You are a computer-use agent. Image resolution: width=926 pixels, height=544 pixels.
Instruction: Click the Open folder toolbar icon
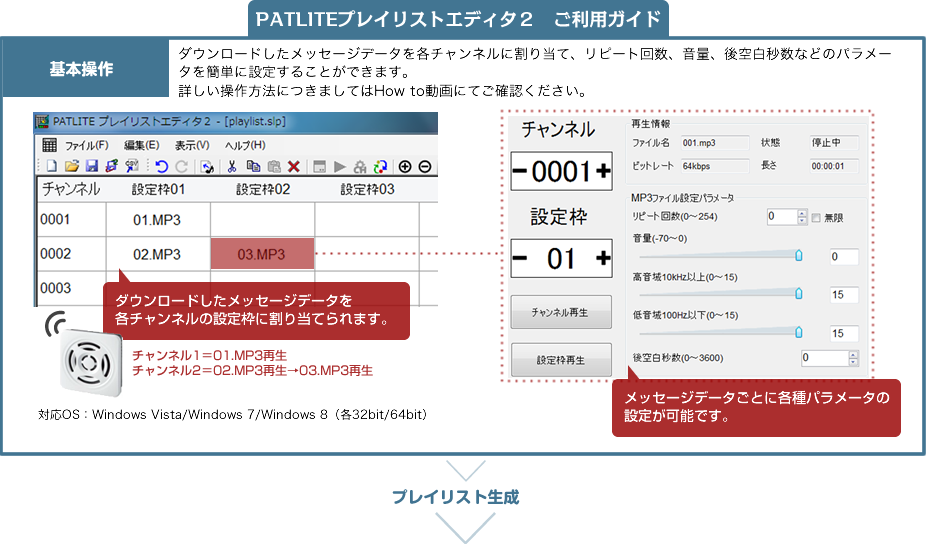tap(71, 167)
